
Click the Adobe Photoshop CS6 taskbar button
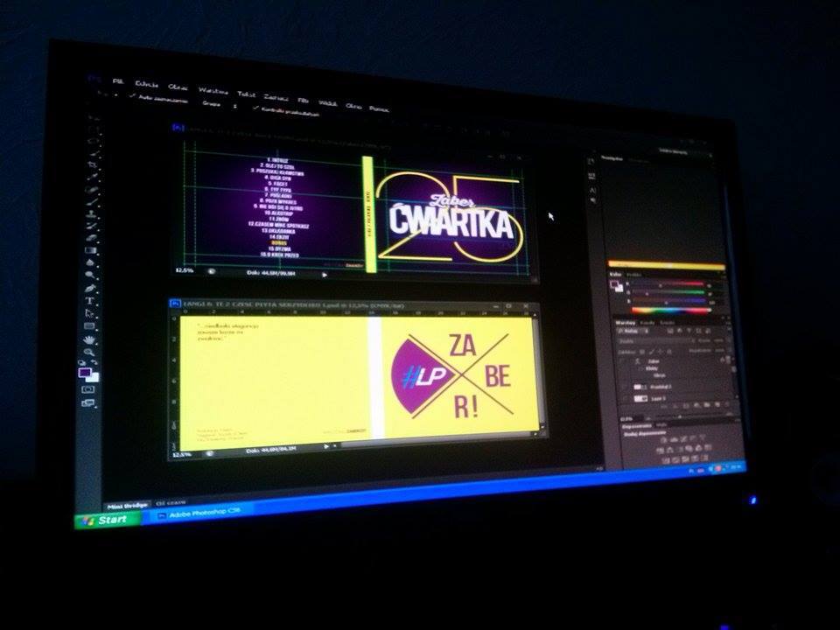(x=199, y=513)
